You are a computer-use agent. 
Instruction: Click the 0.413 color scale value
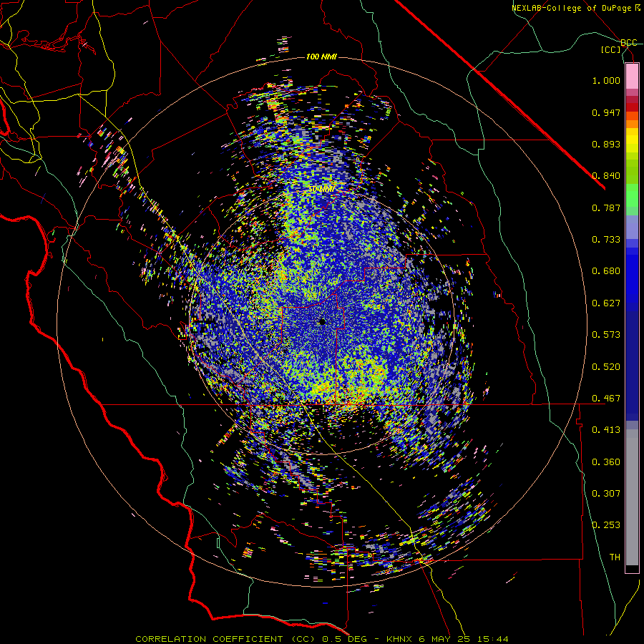tap(606, 430)
